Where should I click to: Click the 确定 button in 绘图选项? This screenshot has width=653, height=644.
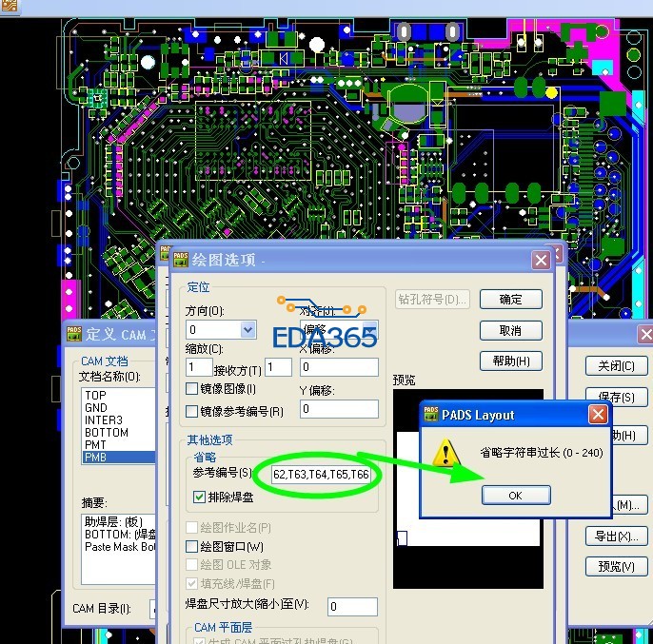[510, 300]
